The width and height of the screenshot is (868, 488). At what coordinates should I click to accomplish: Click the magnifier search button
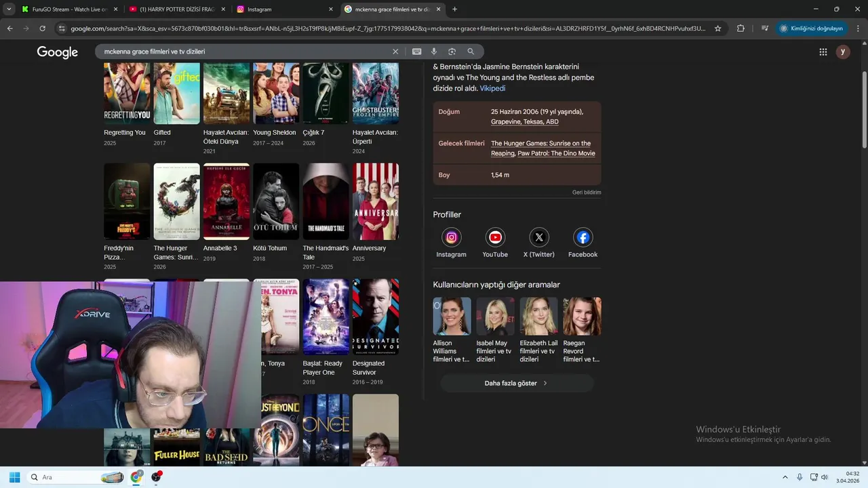471,52
